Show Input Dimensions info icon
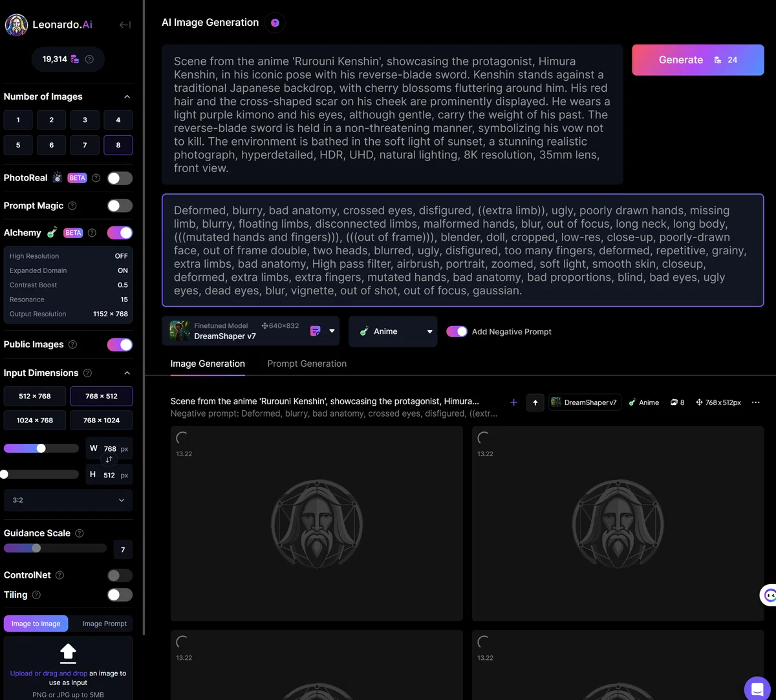This screenshot has height=700, width=776. coord(87,373)
